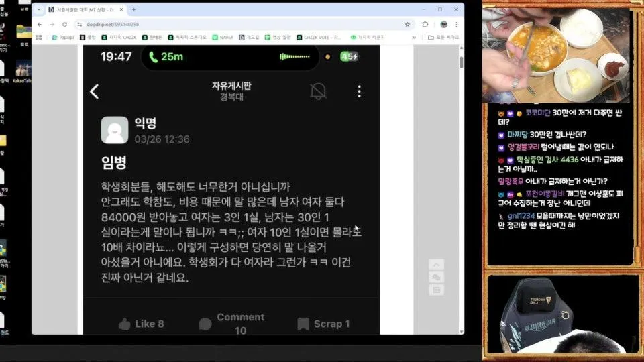
Task: Reload the page with the refresh icon
Action: 64,24
